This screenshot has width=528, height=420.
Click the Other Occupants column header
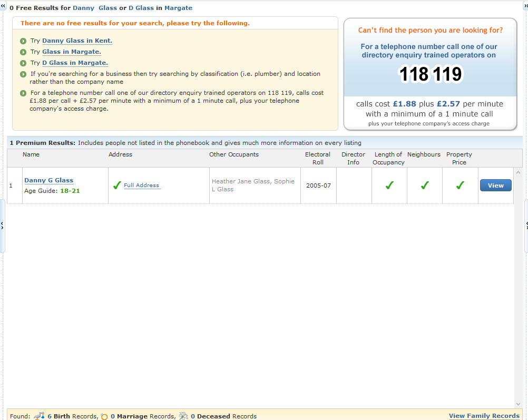click(234, 154)
